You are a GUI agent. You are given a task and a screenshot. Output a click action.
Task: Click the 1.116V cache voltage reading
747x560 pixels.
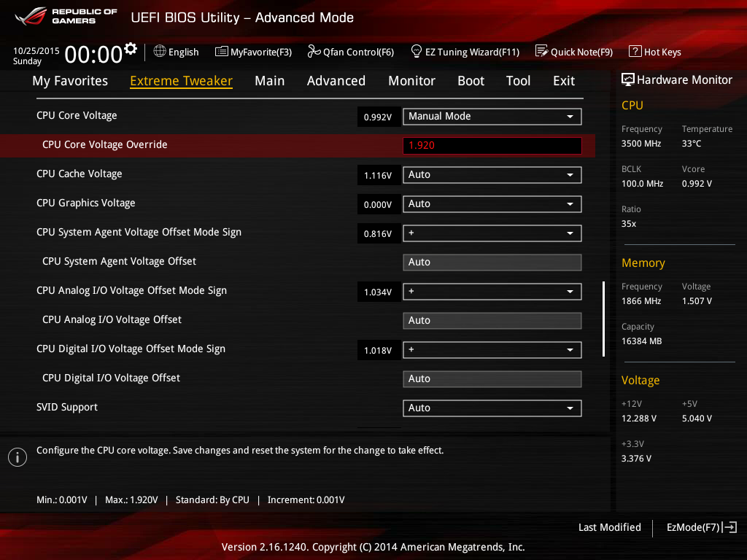[379, 175]
